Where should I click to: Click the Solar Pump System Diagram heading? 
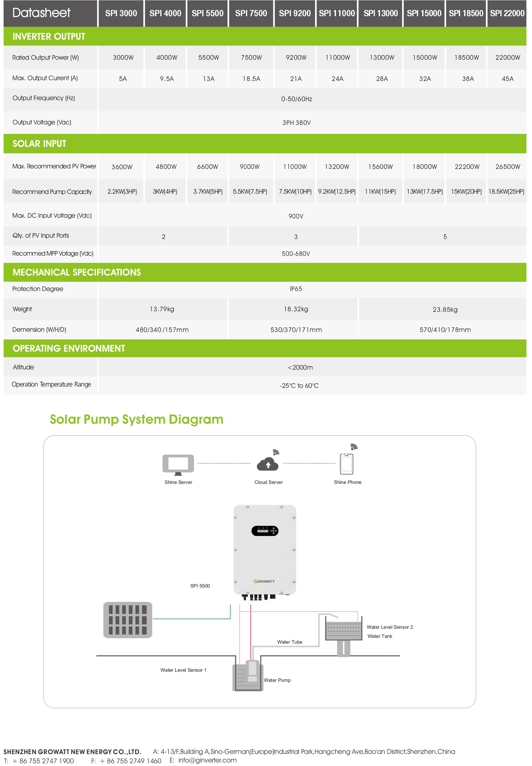pos(136,419)
